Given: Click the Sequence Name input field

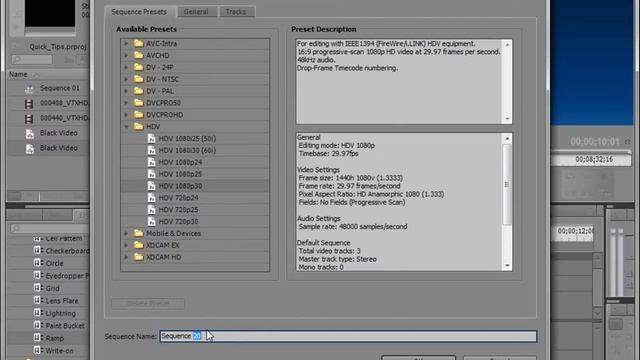Looking at the screenshot, I should point(348,336).
